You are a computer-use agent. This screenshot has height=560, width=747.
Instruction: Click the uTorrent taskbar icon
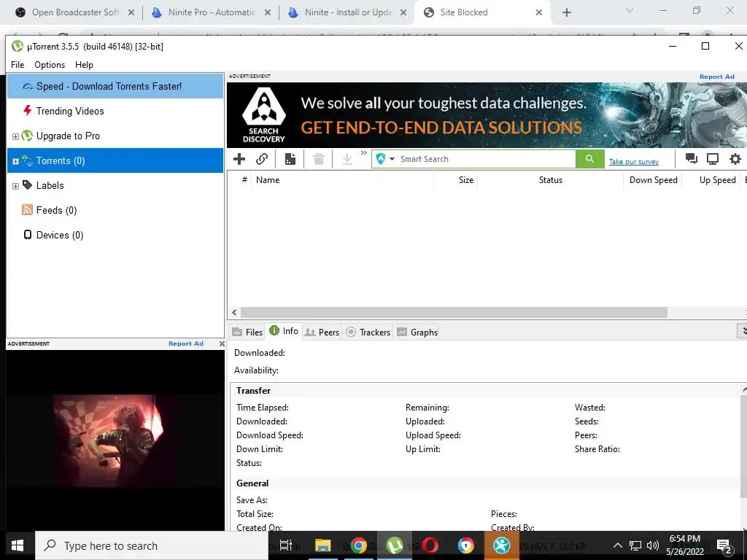tap(395, 545)
